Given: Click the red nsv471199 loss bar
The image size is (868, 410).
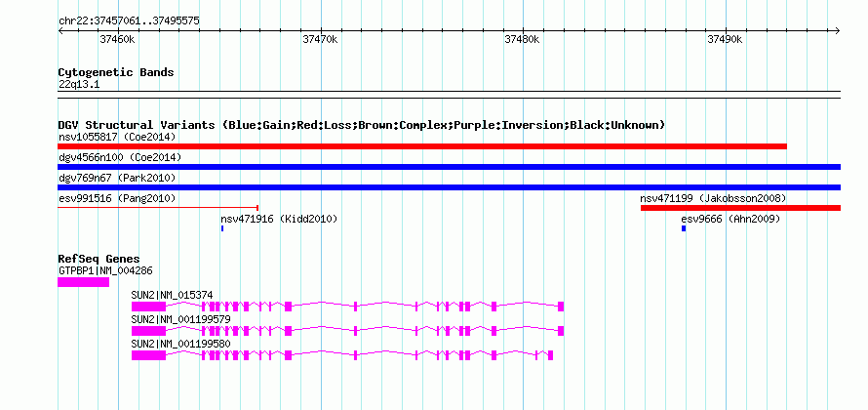Looking at the screenshot, I should pos(740,208).
